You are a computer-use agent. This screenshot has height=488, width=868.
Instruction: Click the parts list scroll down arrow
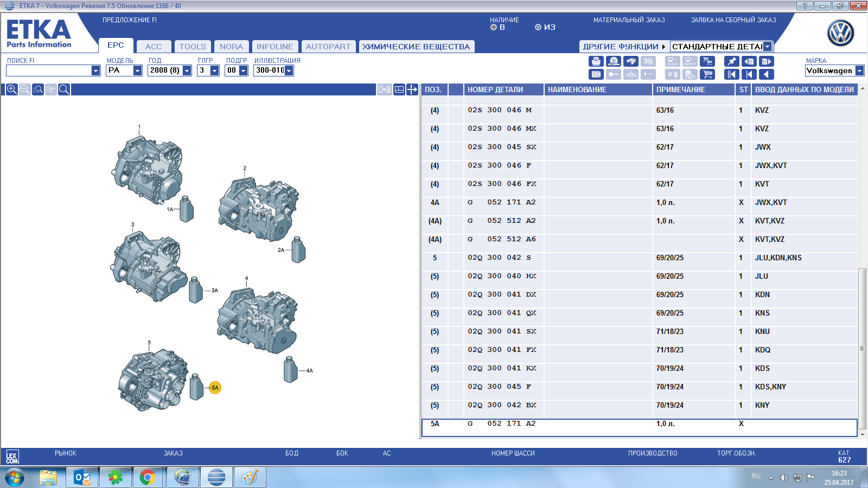pos(863,434)
